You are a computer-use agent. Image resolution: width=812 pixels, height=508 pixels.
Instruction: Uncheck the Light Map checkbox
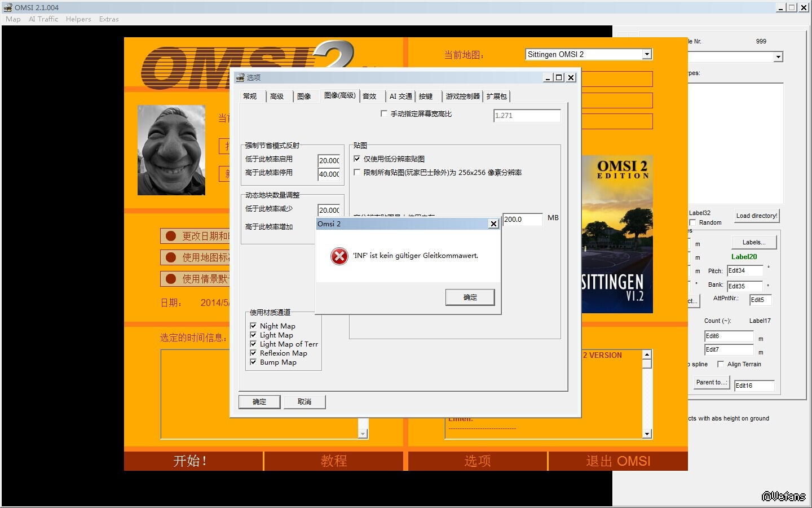click(x=253, y=335)
